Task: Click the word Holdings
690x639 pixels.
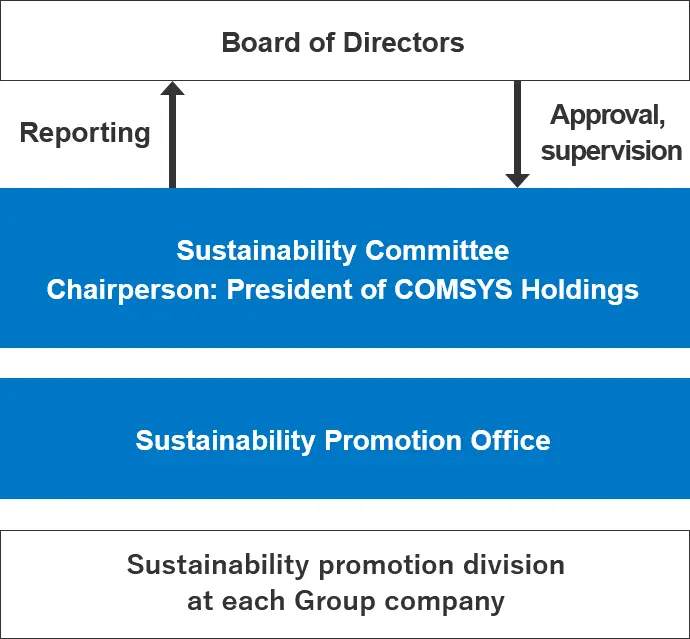Action: [580, 290]
